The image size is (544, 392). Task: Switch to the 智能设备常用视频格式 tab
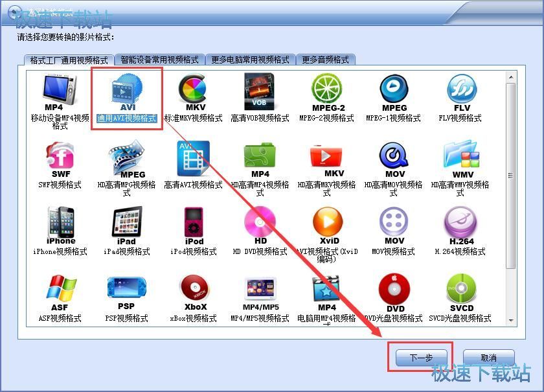coord(159,60)
